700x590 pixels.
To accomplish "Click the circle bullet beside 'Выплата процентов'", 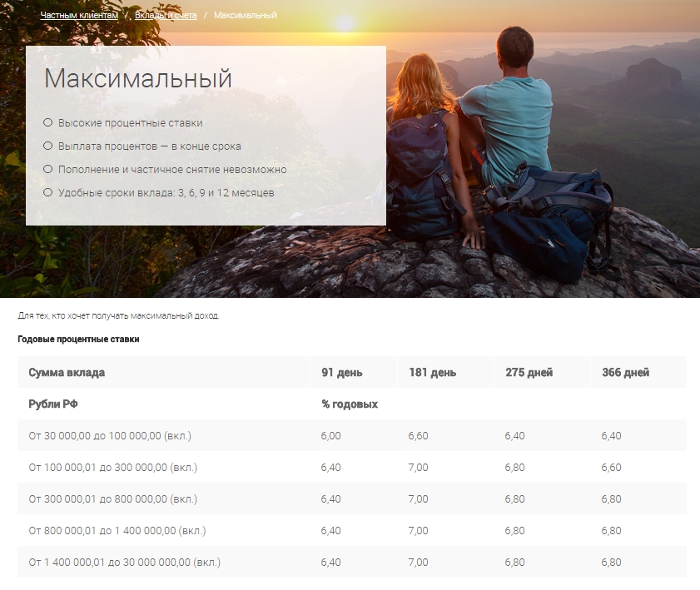I will click(x=47, y=146).
